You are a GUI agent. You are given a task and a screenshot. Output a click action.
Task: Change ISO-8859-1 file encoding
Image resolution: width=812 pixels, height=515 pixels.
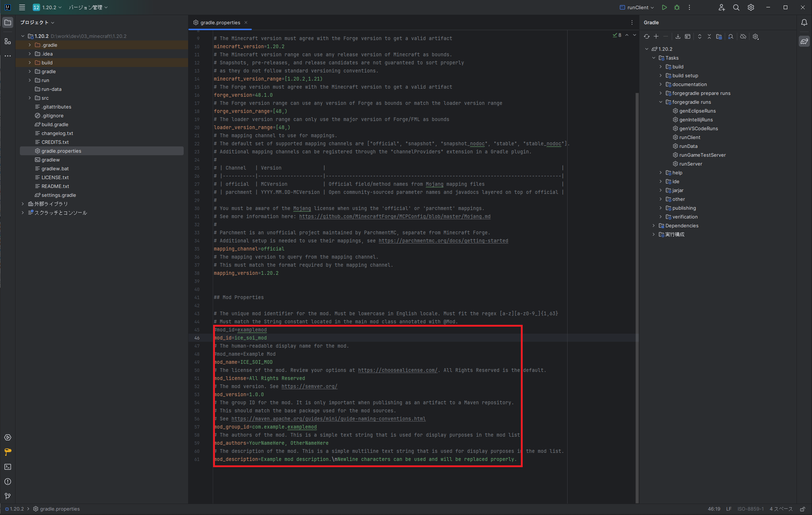(x=750, y=509)
